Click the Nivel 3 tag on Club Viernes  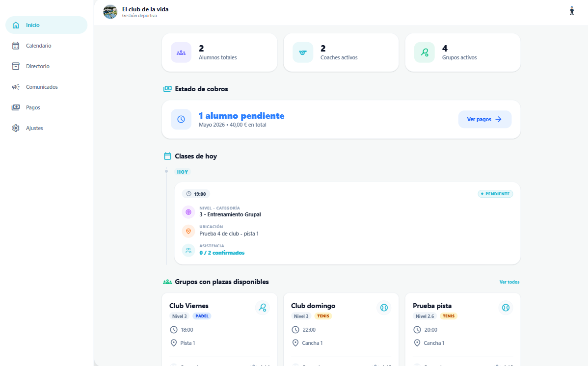tap(180, 316)
